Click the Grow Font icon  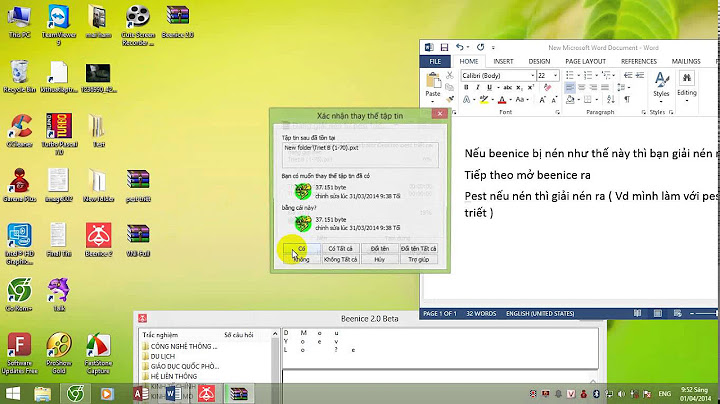542,99
